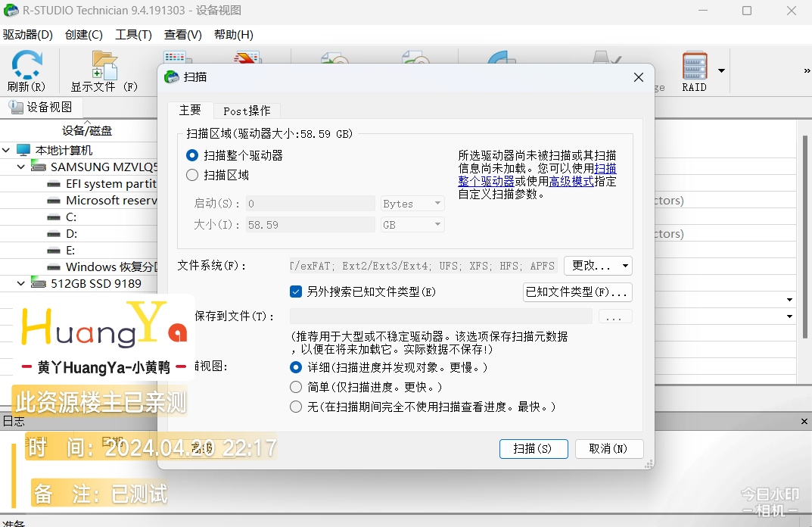This screenshot has width=812, height=527.
Task: Click the SAMSUNG drive icon in tree
Action: coord(39,167)
